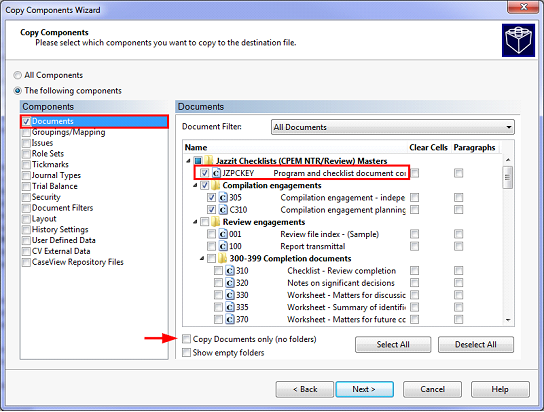544x412 pixels.
Task: Select CaseView Repository Files component
Action: point(77,262)
